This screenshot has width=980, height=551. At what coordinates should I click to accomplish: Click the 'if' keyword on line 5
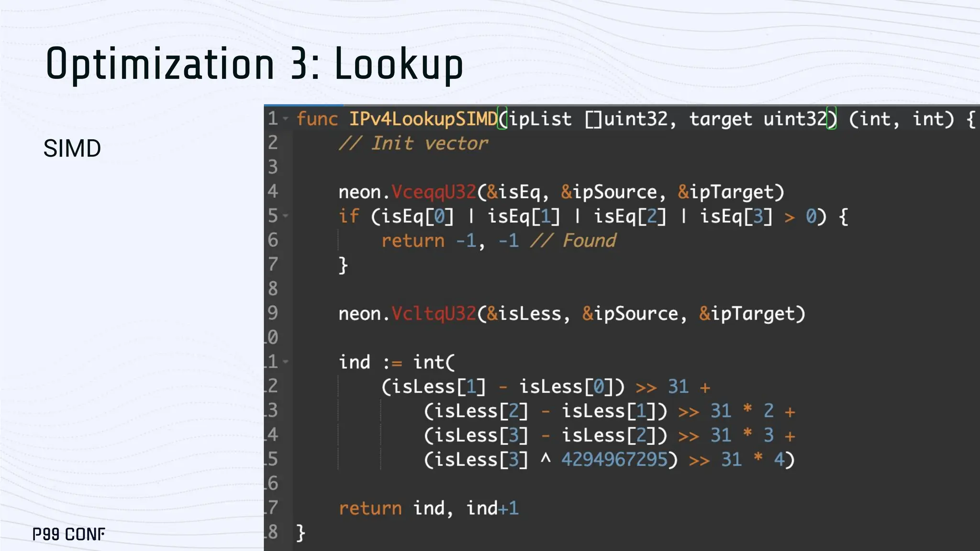pos(349,216)
